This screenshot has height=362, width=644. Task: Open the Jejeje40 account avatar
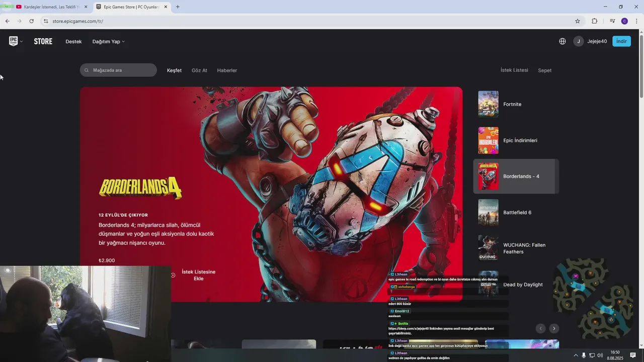pos(579,41)
